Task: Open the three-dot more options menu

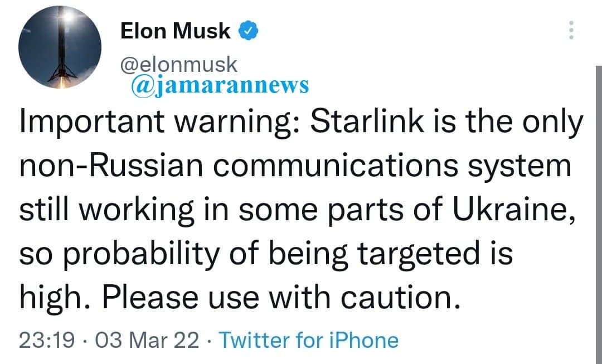Action: click(x=571, y=30)
